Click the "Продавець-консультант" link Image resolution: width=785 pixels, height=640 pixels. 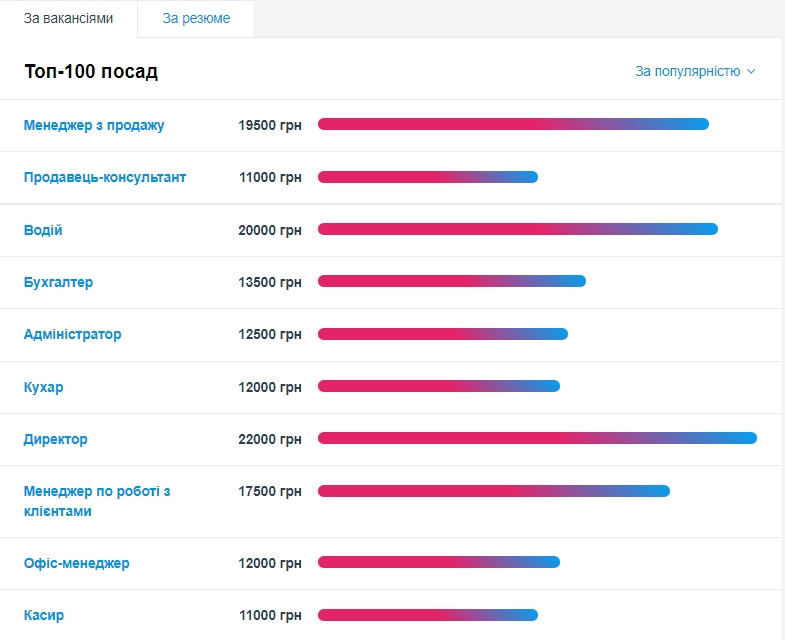(105, 177)
